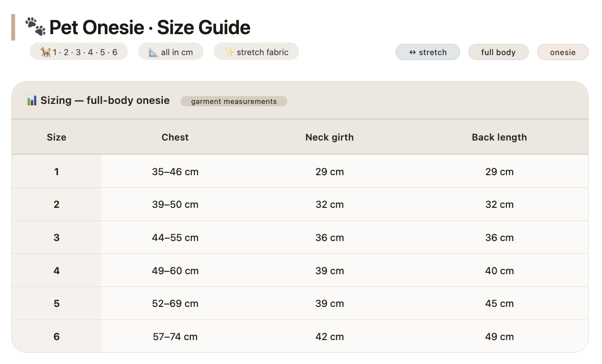The height and width of the screenshot is (364, 602).
Task: Select the size 6 row label
Action: pos(57,337)
